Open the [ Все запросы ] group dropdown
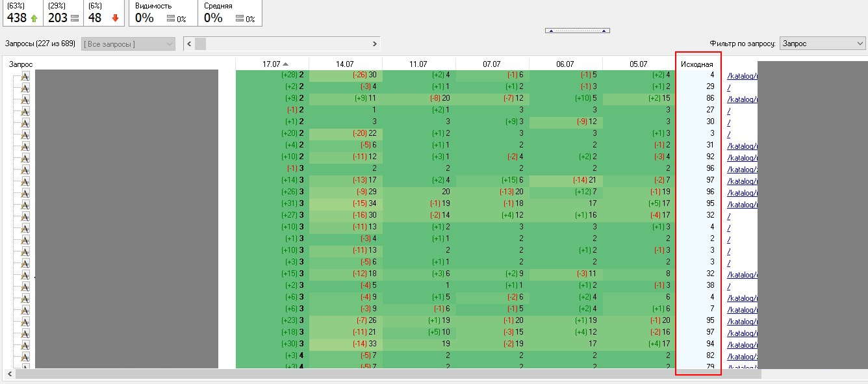 pyautogui.click(x=129, y=44)
